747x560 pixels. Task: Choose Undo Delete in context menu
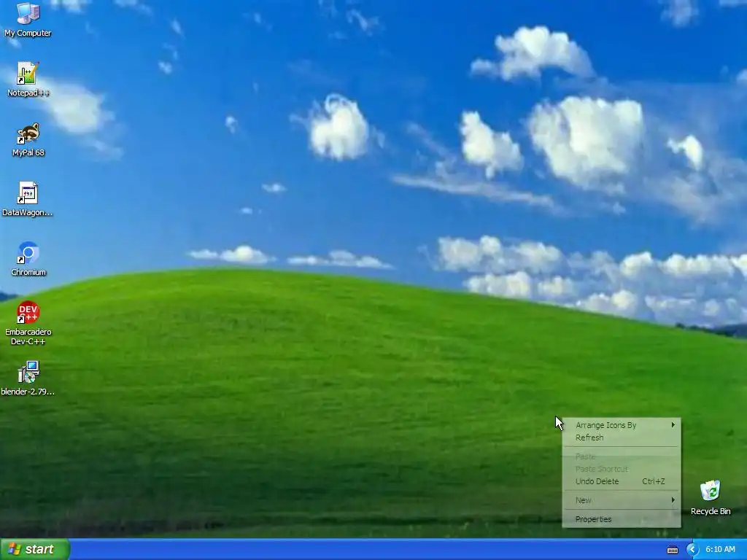(622, 481)
